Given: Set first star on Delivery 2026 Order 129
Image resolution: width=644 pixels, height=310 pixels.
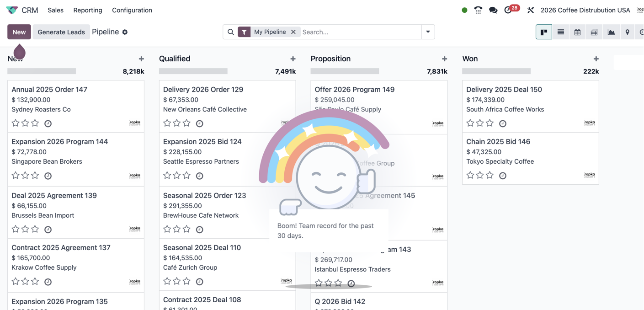Looking at the screenshot, I should point(167,123).
